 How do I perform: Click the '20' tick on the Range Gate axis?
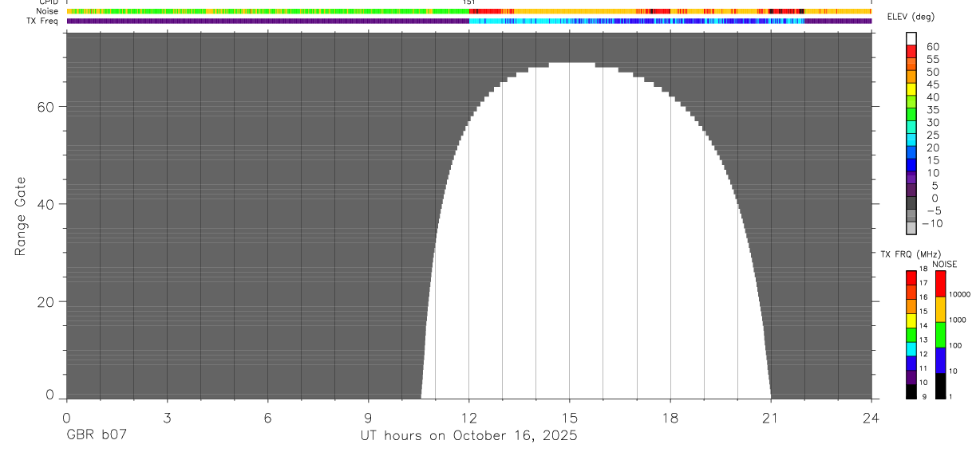46,302
